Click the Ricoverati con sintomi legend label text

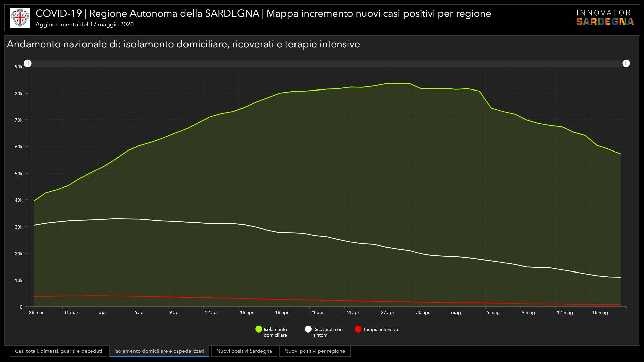[327, 332]
